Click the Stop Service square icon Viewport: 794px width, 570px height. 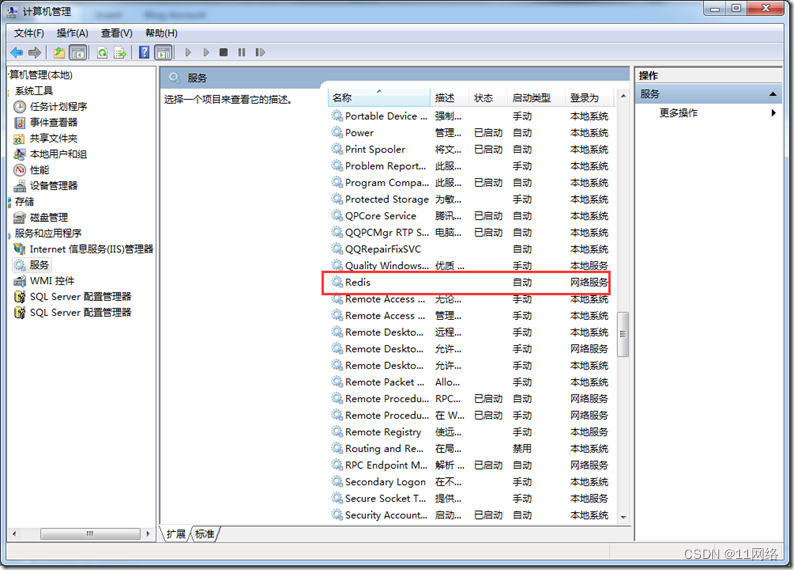(223, 52)
